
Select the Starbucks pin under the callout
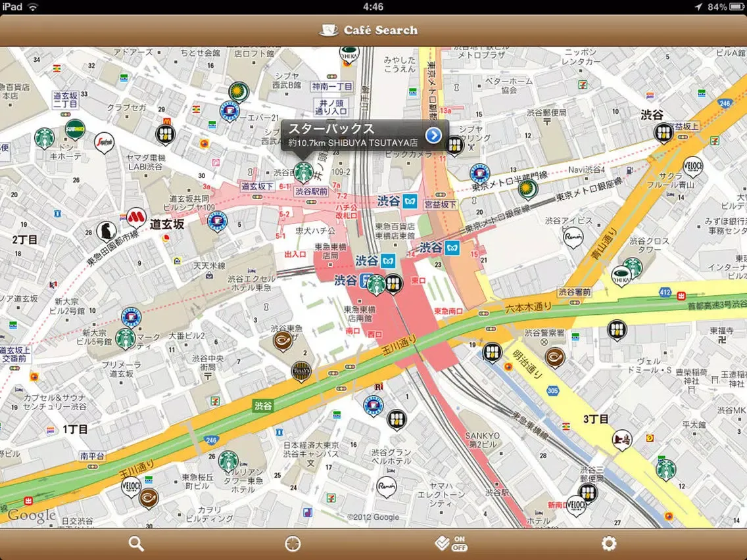pos(302,172)
